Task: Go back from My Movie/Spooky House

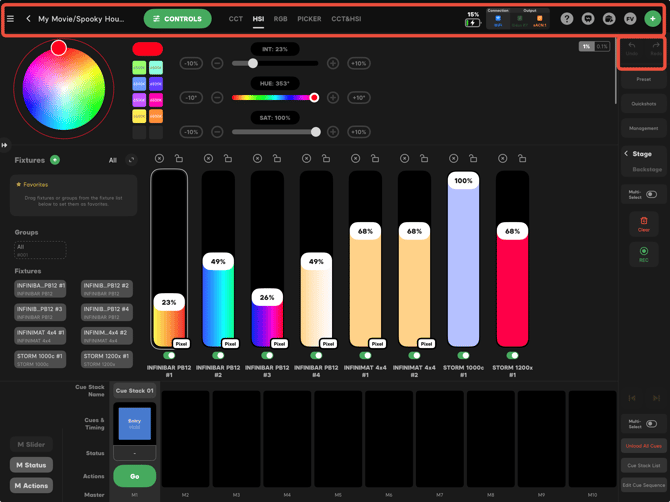Action: click(28, 19)
